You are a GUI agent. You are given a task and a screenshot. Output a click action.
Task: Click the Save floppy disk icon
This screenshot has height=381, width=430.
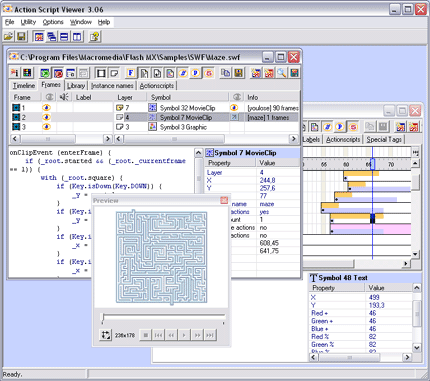click(x=21, y=36)
